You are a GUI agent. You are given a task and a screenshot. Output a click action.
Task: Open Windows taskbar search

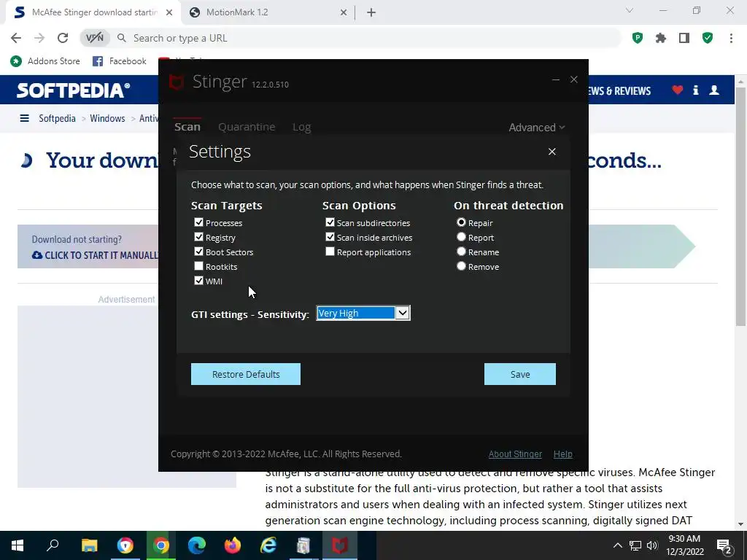click(53, 545)
